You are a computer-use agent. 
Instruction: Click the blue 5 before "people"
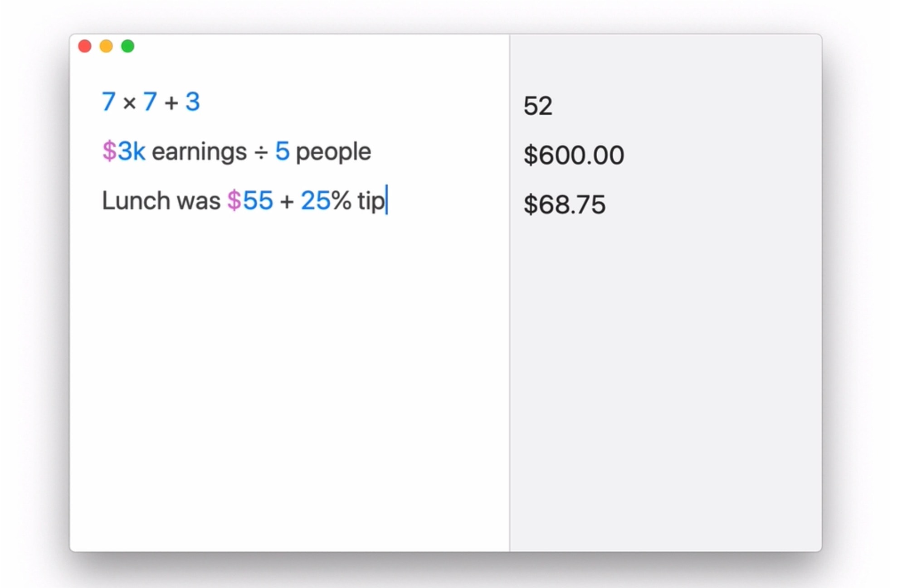pos(282,151)
